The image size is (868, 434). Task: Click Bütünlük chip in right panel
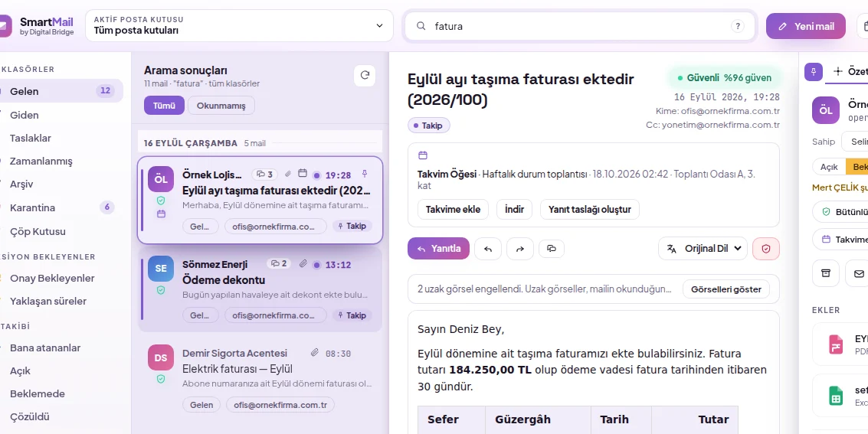pos(840,212)
